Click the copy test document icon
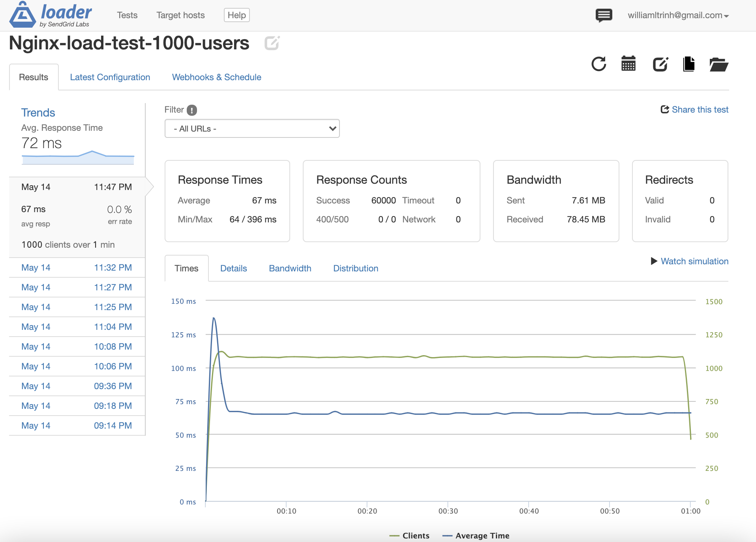 coord(689,64)
